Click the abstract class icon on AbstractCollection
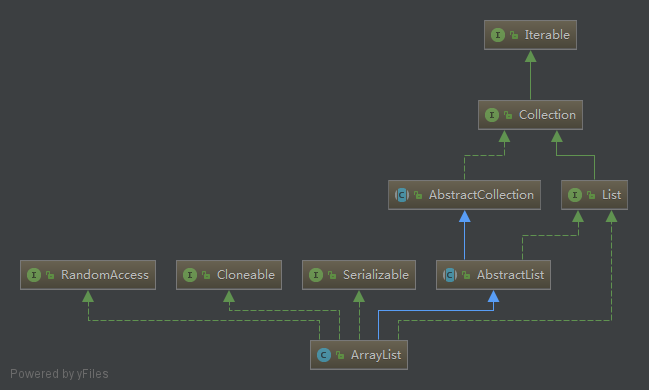649x390 pixels. pos(402,195)
